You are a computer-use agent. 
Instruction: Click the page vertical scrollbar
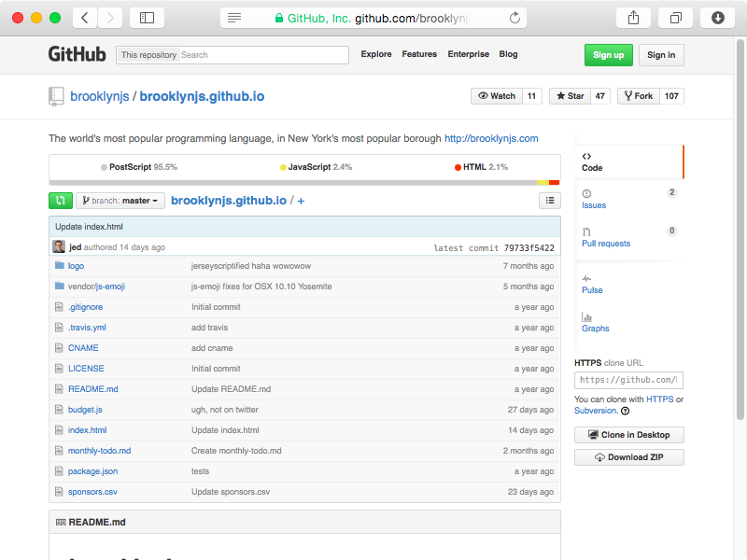click(740, 229)
